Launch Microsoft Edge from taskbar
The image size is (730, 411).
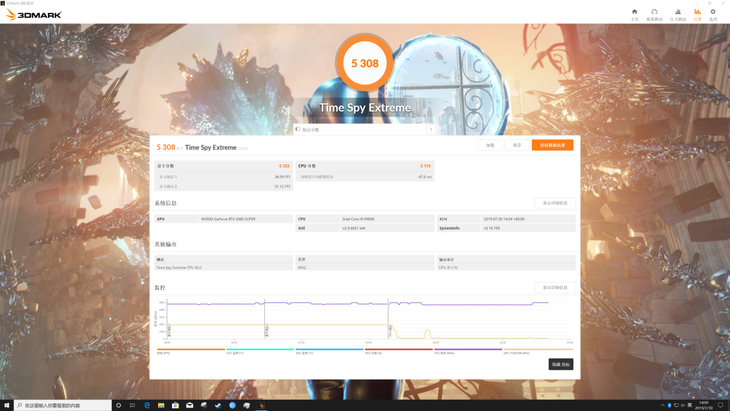pyautogui.click(x=147, y=405)
